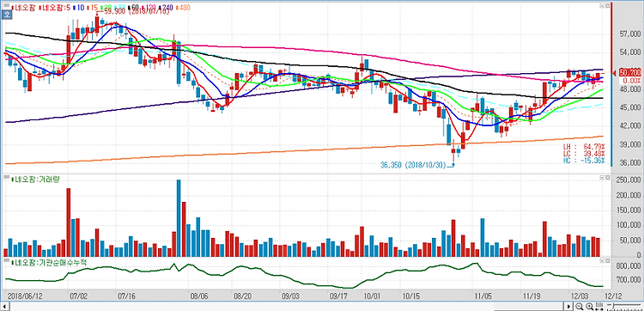Image resolution: width=644 pixels, height=311 pixels.
Task: Click the '48,000' price axis label
Action: [x=629, y=89]
